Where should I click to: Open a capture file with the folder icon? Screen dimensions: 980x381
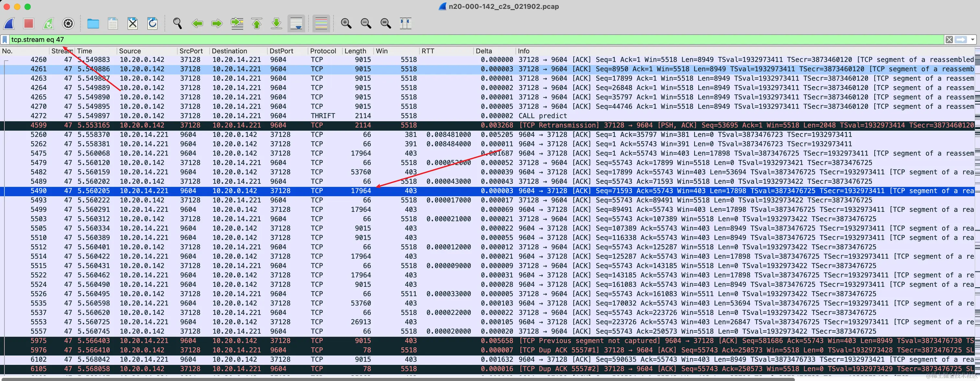[x=93, y=24]
